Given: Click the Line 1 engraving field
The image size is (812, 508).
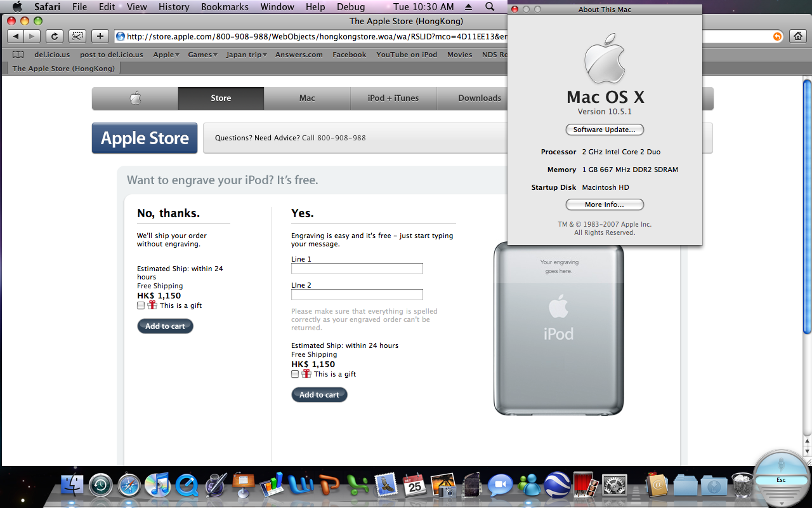Looking at the screenshot, I should click(x=357, y=269).
